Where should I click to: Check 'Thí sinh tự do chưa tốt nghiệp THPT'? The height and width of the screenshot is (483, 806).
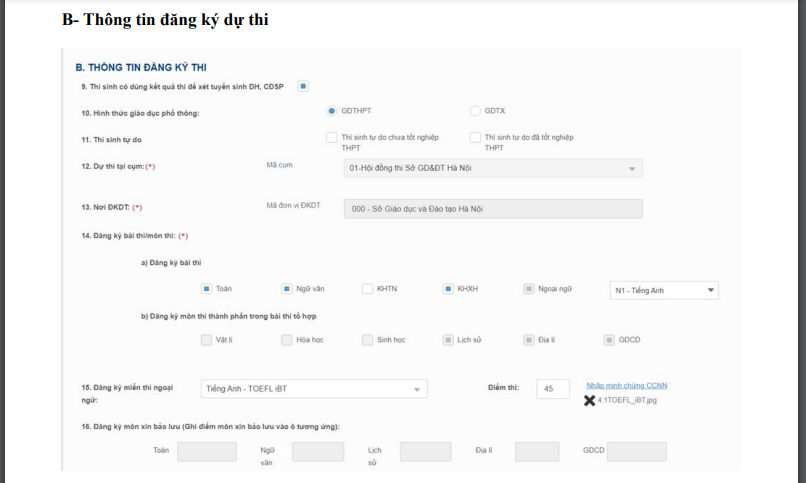332,137
